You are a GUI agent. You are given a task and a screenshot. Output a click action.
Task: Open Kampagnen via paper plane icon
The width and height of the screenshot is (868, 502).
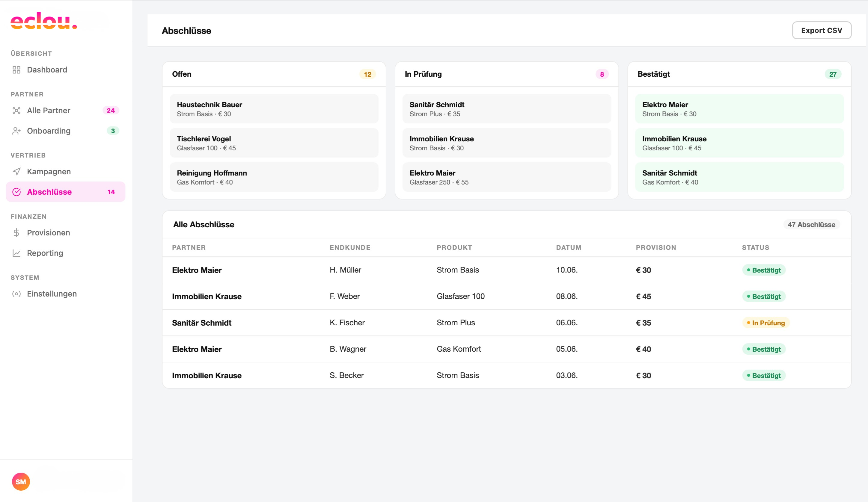16,171
